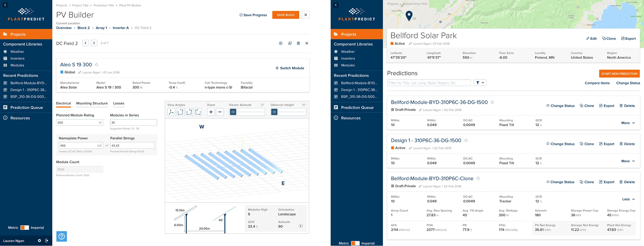The height and width of the screenshot is (246, 644).
Task: Zoom in on the 3D array preview
Action: [x=211, y=112]
